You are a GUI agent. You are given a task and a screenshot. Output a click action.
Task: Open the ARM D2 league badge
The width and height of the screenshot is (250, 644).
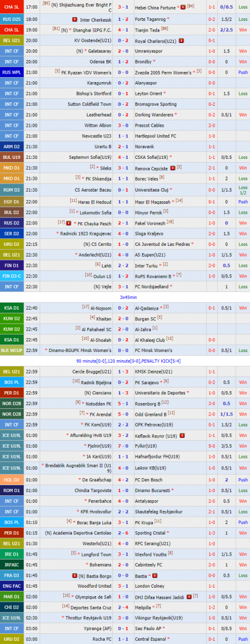12,147
